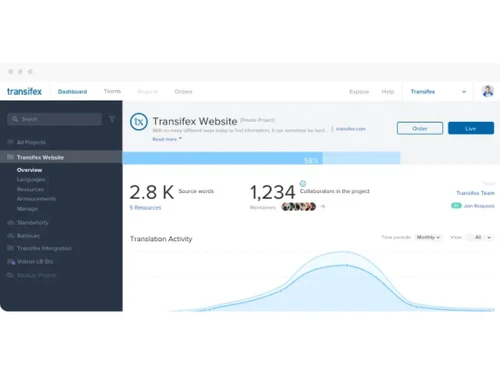Click Explore in top navigation
The height and width of the screenshot is (375, 500).
point(359,91)
